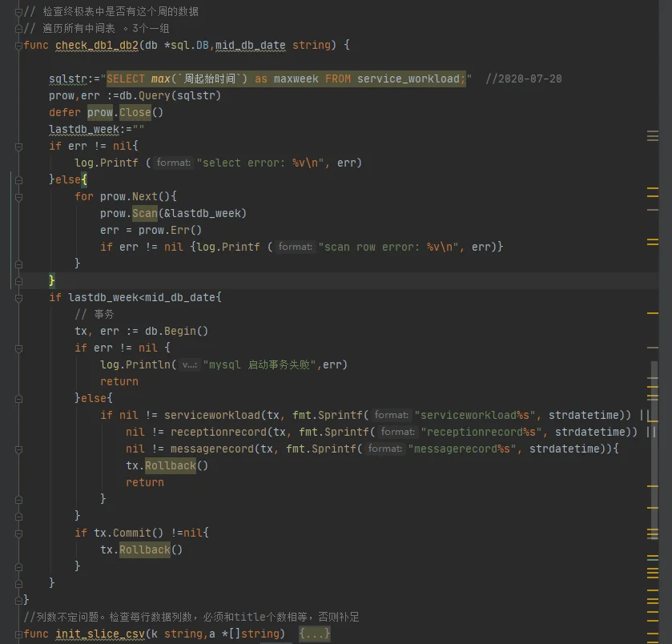Click the SELECT keyword in the SQL string
Image resolution: width=672 pixels, height=644 pixels.
pyautogui.click(x=126, y=78)
